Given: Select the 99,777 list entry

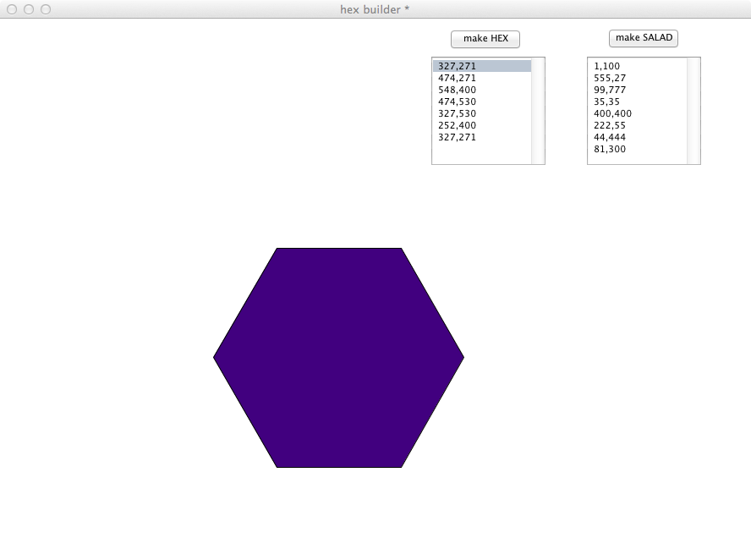Looking at the screenshot, I should (x=610, y=90).
